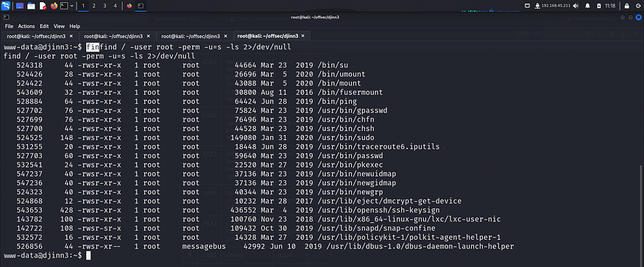The width and height of the screenshot is (644, 267).
Task: Open the Actions menu
Action: point(26,26)
